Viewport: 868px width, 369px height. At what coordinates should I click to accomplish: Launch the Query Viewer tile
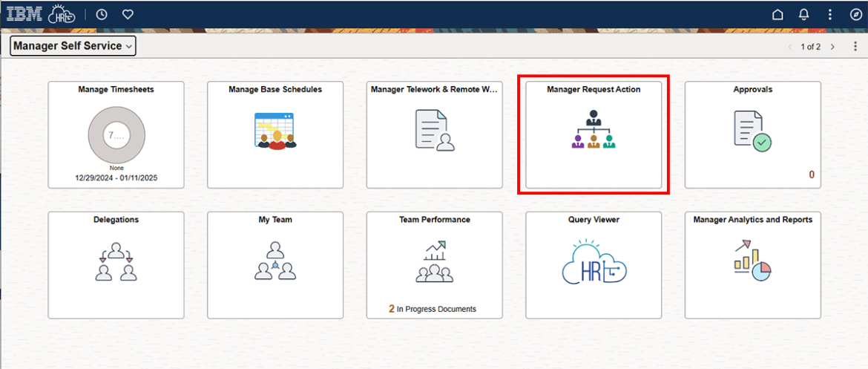[x=594, y=265]
